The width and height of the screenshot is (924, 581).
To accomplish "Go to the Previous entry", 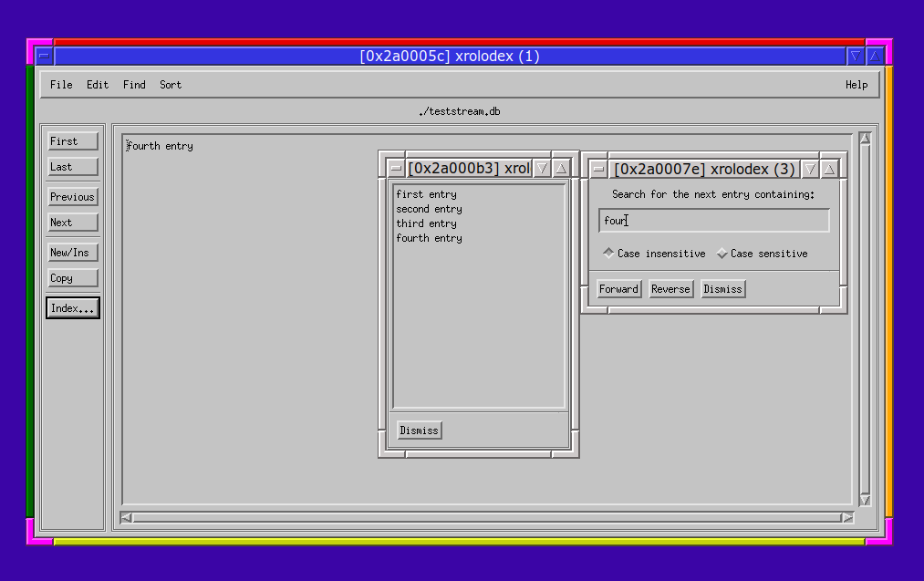I will pos(72,197).
